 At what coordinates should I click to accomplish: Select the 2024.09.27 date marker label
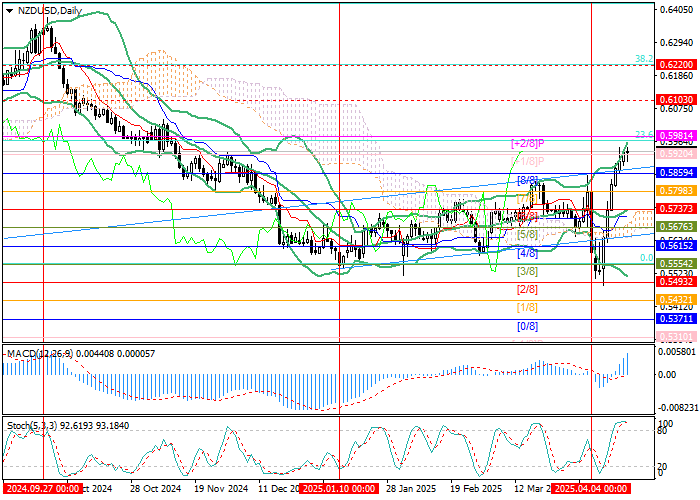click(x=43, y=488)
